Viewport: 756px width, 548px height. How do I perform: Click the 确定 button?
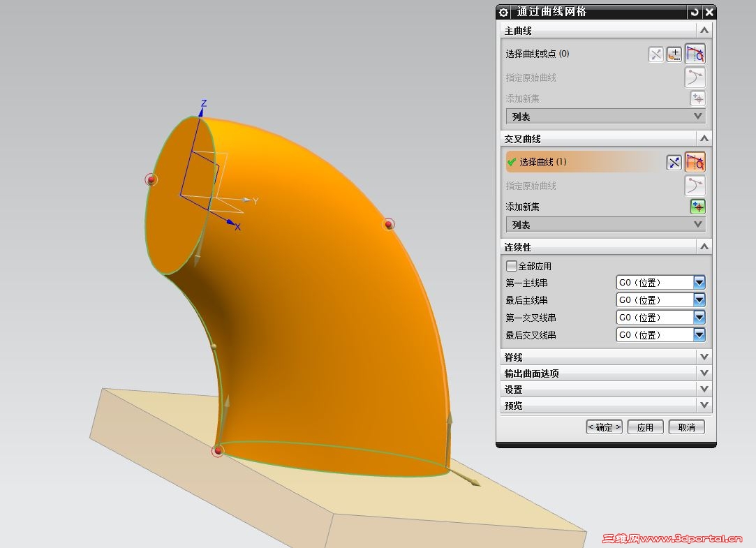604,427
